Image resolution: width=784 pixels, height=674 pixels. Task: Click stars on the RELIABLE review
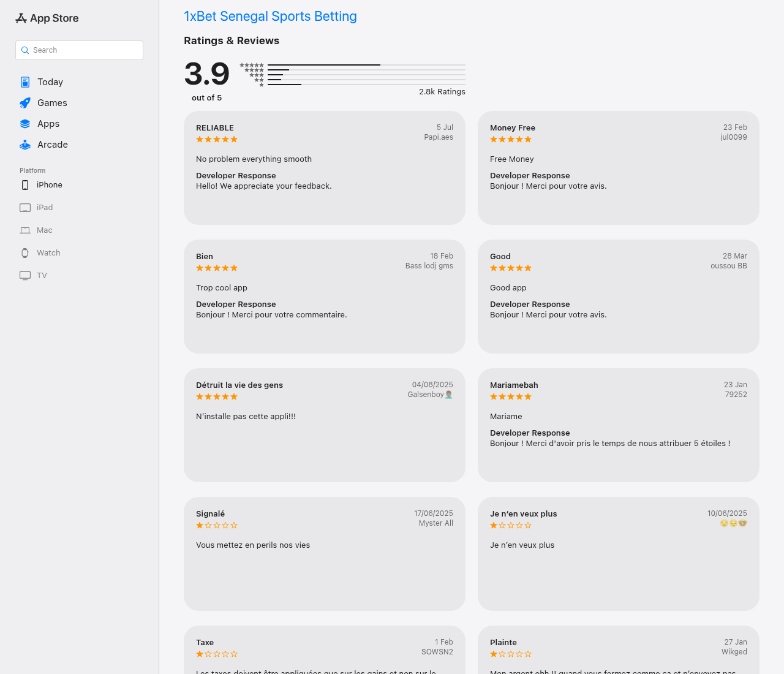(x=217, y=140)
